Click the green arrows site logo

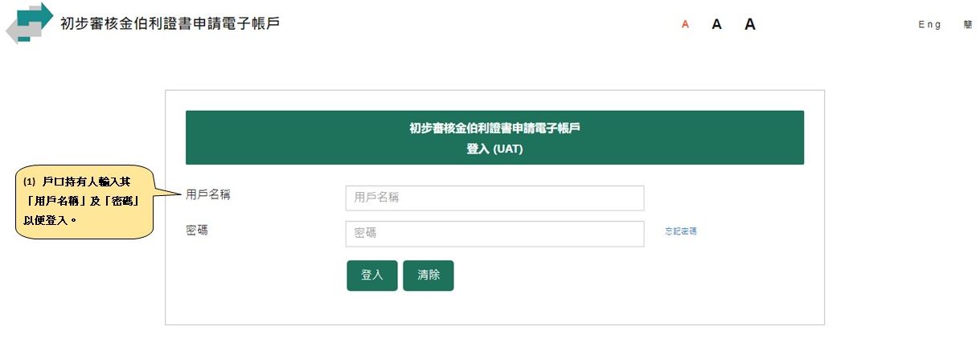[x=30, y=22]
